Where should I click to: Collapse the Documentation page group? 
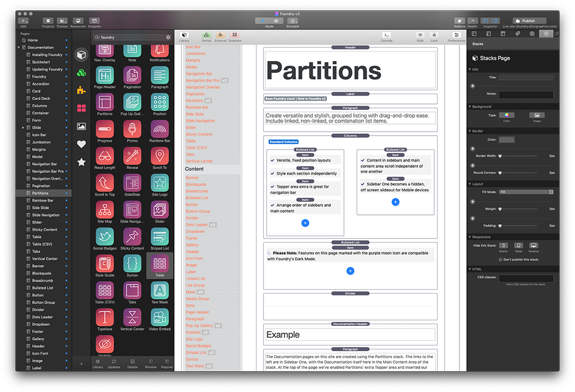19,47
